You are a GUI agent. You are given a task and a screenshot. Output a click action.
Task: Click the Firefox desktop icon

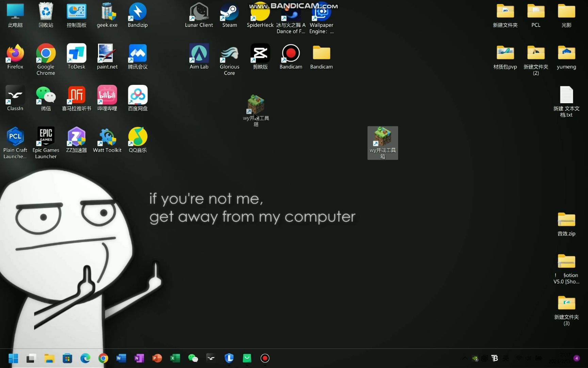point(15,57)
